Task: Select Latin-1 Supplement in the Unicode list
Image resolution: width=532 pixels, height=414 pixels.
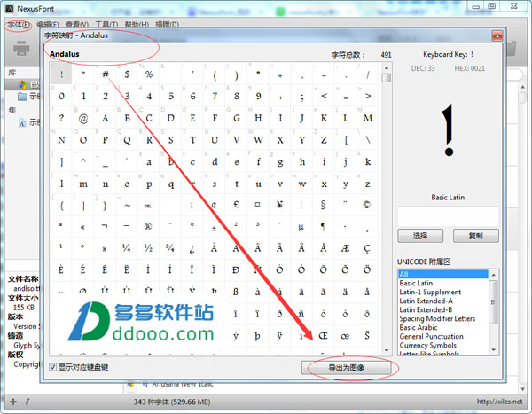Action: coord(443,292)
